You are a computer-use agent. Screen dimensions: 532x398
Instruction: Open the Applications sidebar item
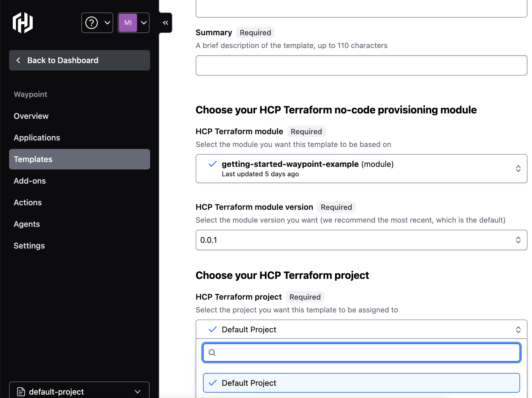[37, 138]
